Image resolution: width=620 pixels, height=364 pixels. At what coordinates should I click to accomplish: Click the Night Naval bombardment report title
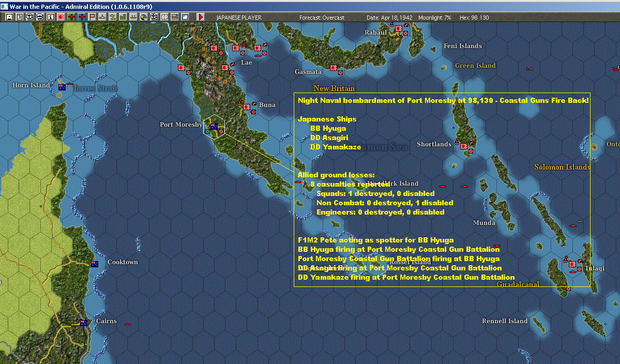click(443, 100)
